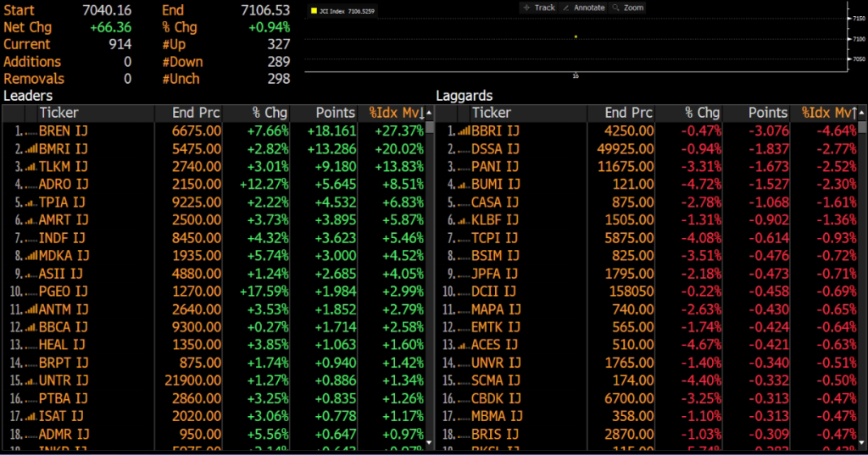Click the signal-bars icon beside BUMI IJ
The height and width of the screenshot is (455, 868).
(x=464, y=185)
